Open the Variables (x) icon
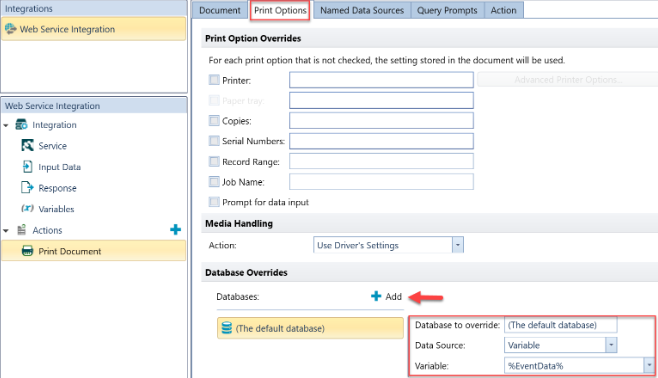This screenshot has width=658, height=378. [x=27, y=209]
